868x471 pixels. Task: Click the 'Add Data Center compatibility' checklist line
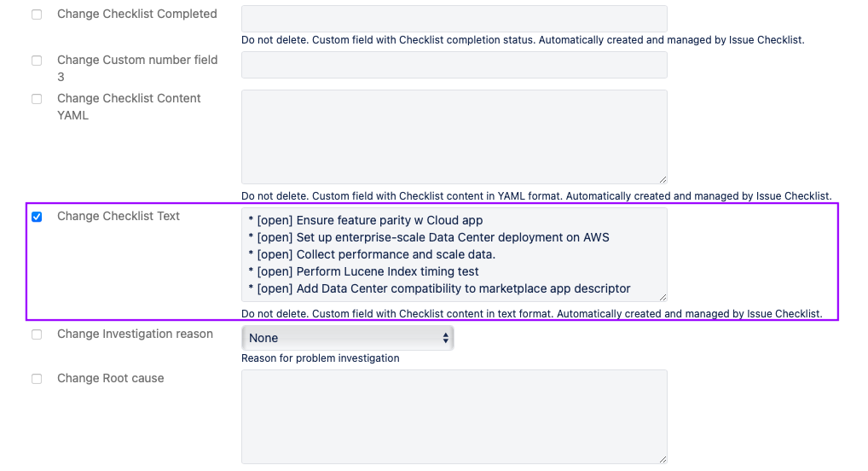tap(463, 288)
